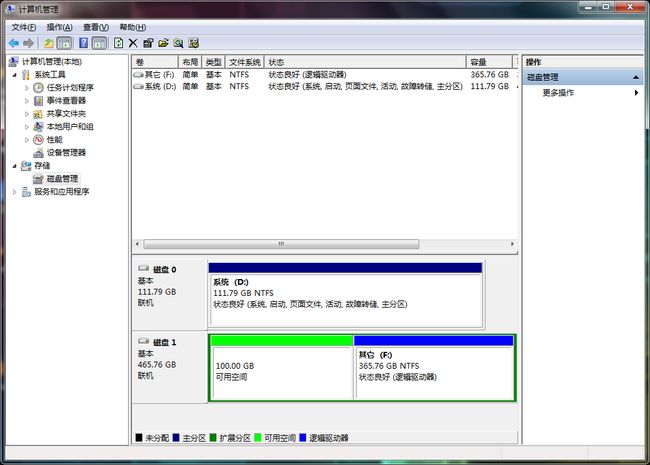
Task: Select the 系统 (D:) partition block
Action: pos(345,295)
